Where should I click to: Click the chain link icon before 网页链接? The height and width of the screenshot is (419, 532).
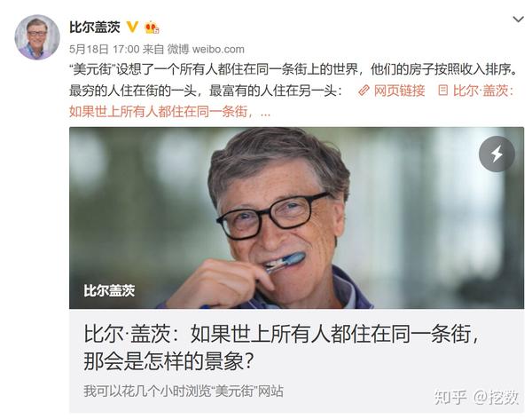364,91
